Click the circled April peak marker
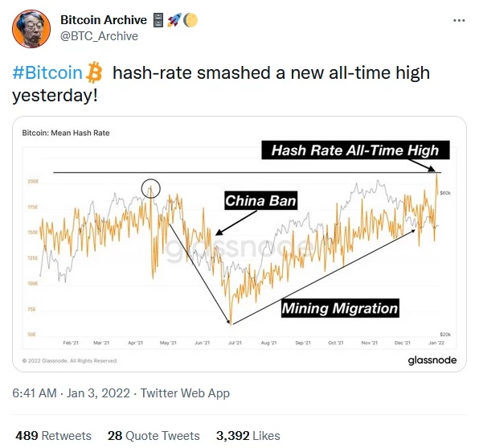The width and height of the screenshot is (479, 448). click(x=150, y=188)
